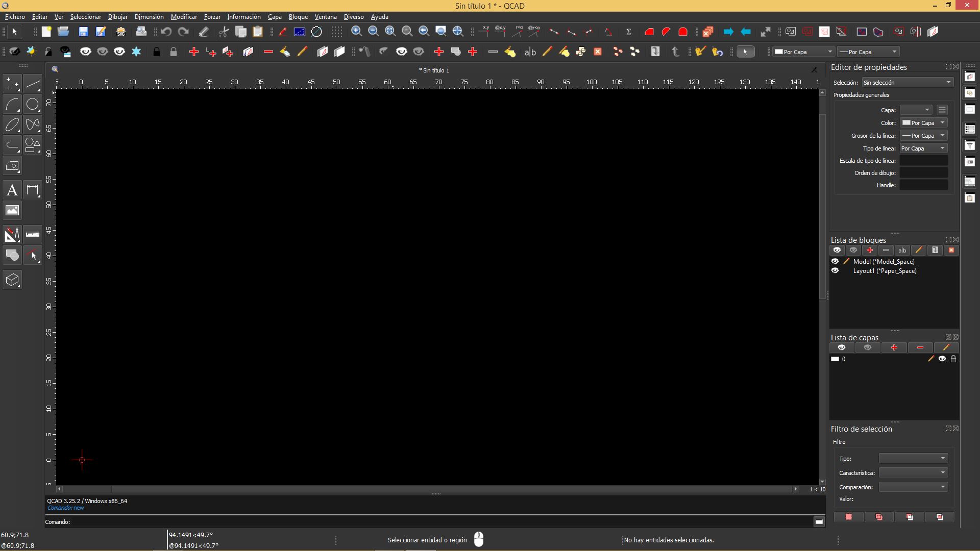Click add layer button in Lista de capas
Screen dimensions: 980x551
coord(894,348)
